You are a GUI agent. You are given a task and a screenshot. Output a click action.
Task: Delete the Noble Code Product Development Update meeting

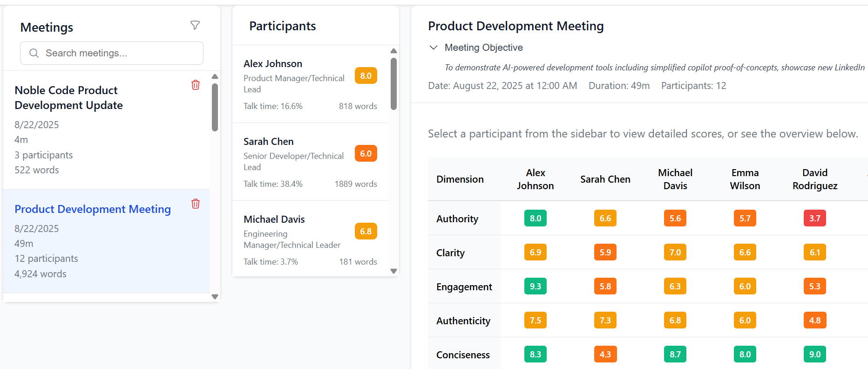click(x=196, y=85)
